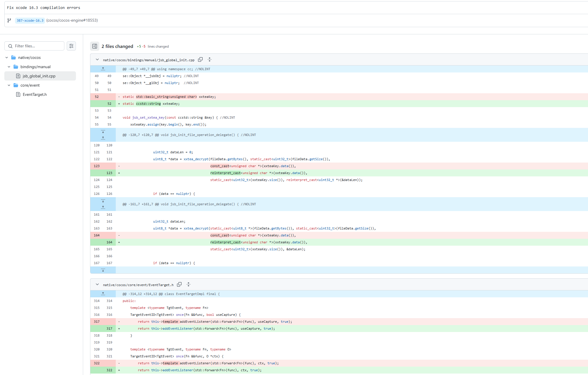The image size is (588, 375).
Task: Expand down below line 167
Action: 103,270
